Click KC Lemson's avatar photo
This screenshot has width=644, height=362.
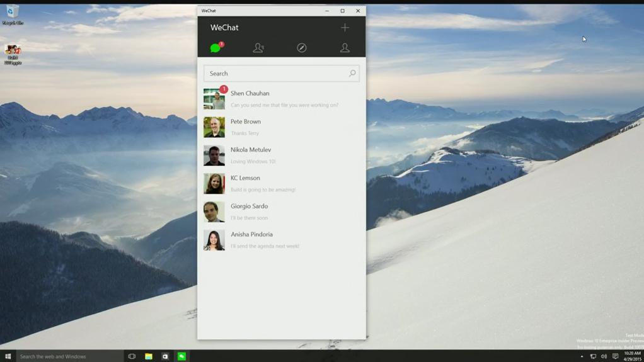pyautogui.click(x=214, y=184)
